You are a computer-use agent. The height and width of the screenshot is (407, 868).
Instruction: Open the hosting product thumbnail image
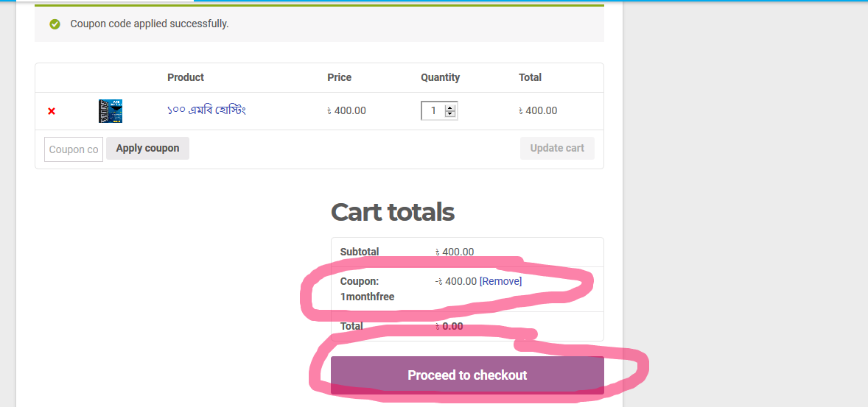pos(111,111)
